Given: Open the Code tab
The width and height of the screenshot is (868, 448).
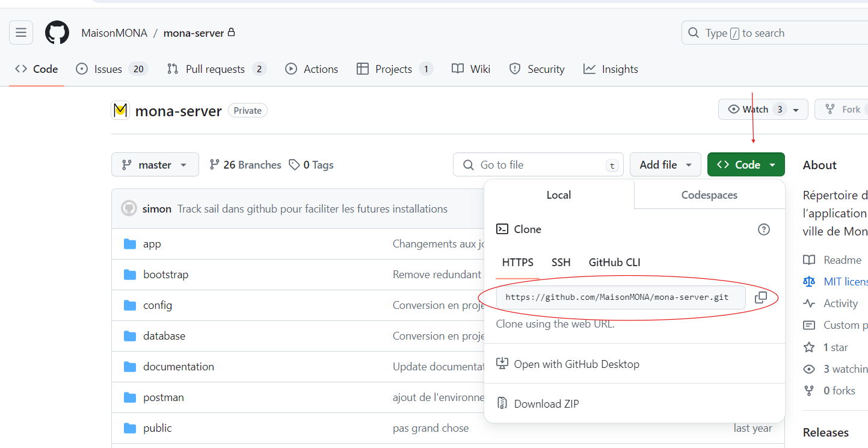Looking at the screenshot, I should 37,69.
